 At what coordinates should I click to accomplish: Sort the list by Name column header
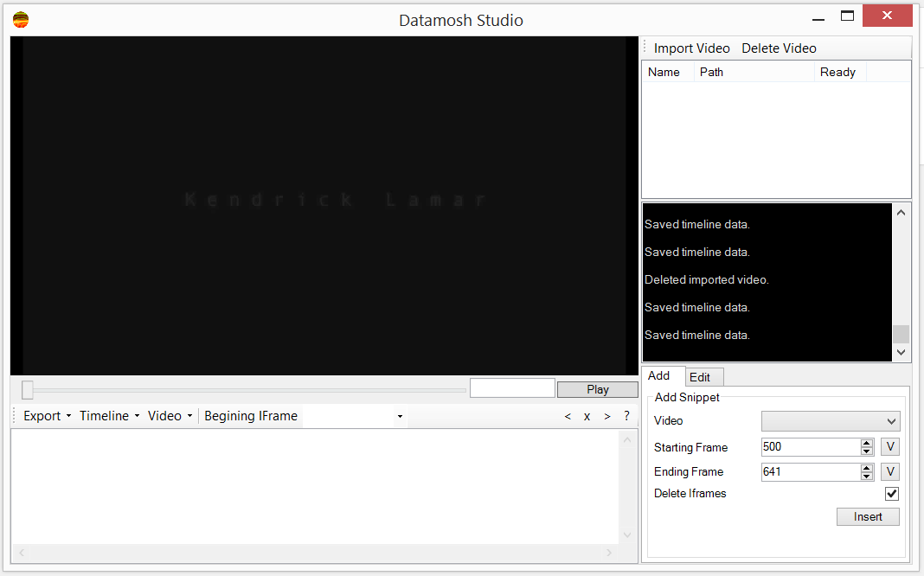[668, 72]
